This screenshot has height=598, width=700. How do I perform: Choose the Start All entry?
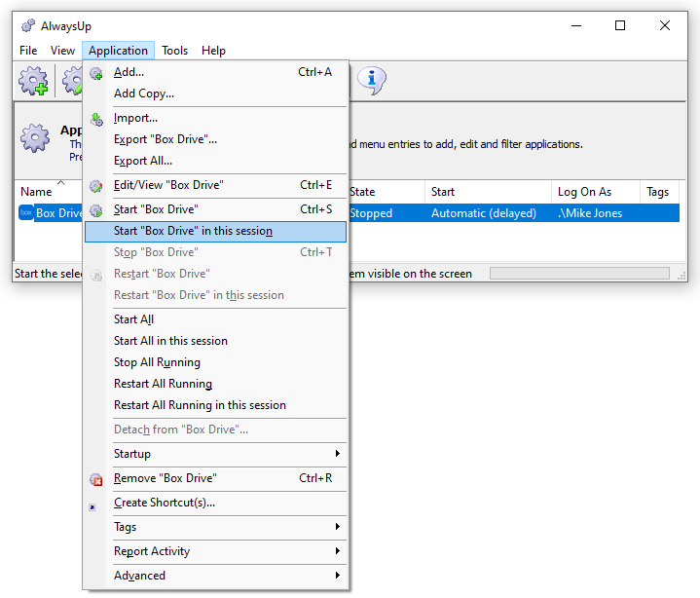pyautogui.click(x=215, y=319)
